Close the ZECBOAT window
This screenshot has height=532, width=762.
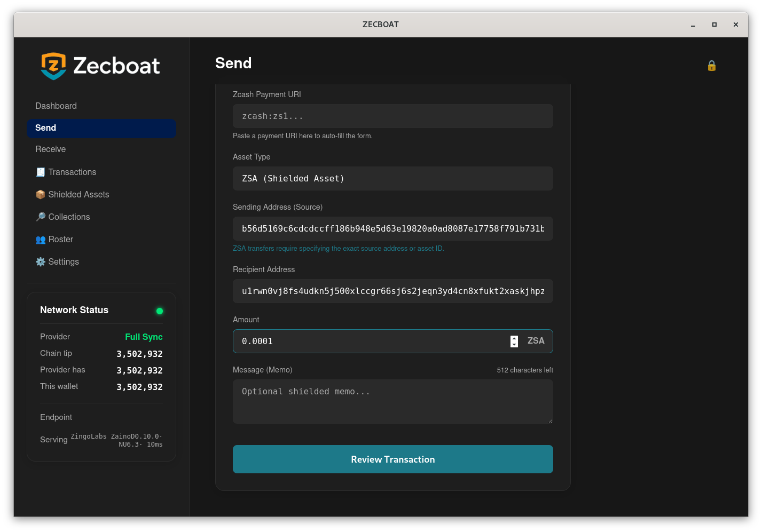[736, 25]
